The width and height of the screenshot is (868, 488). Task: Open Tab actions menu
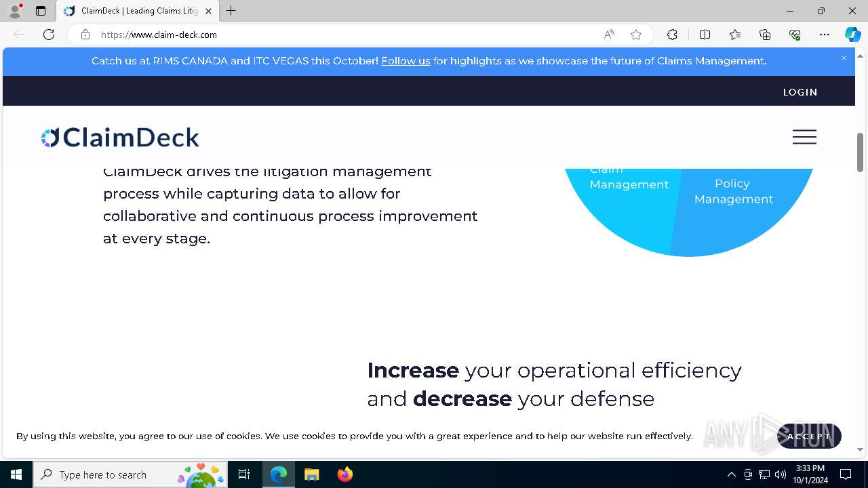[41, 11]
